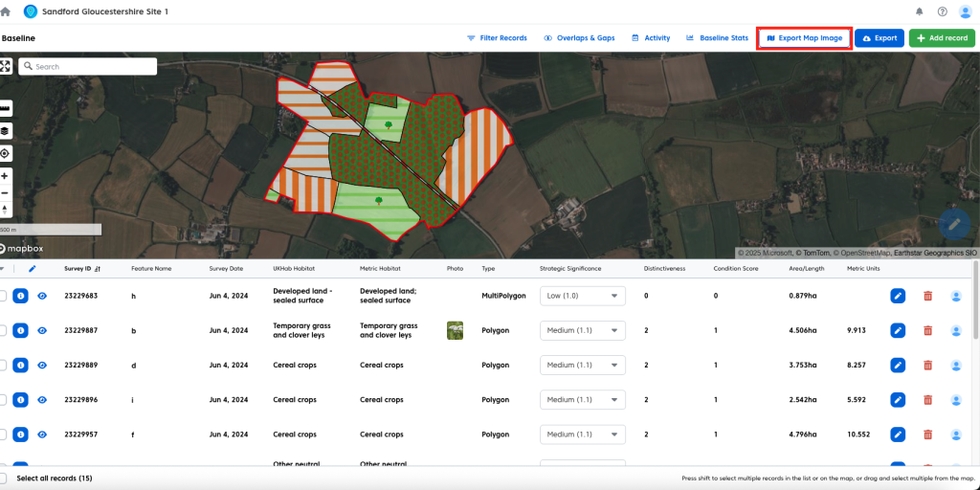Toggle visibility of survey 23229896
This screenshot has width=980, height=490.
(42, 399)
